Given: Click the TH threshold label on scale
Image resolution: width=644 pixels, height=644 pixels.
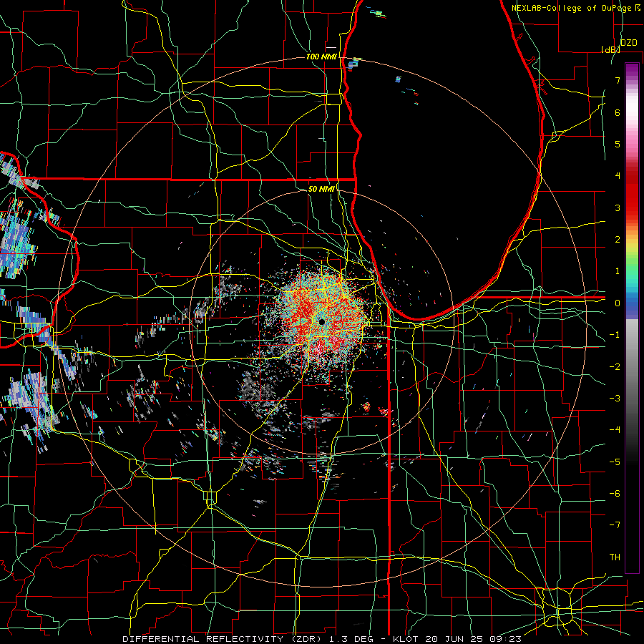Looking at the screenshot, I should (x=615, y=557).
